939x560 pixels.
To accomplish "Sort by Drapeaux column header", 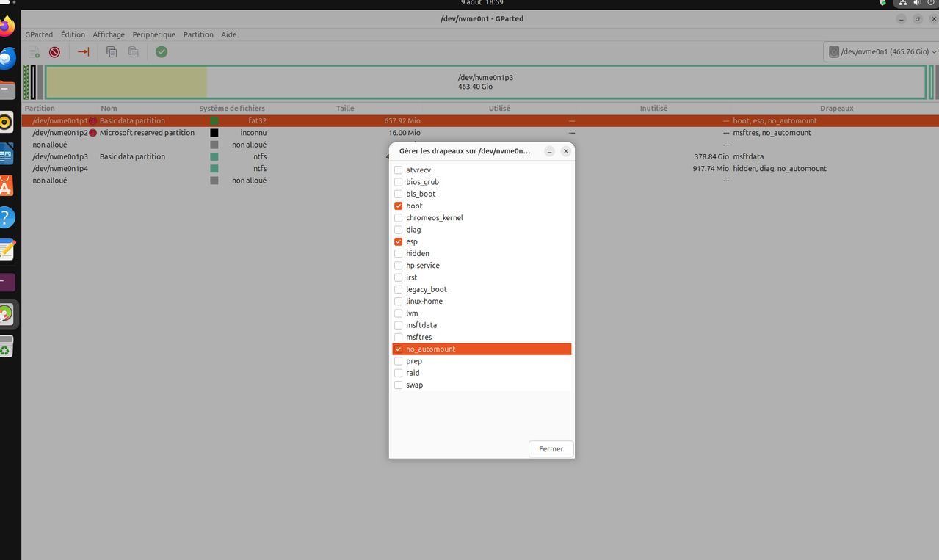I will [x=837, y=109].
